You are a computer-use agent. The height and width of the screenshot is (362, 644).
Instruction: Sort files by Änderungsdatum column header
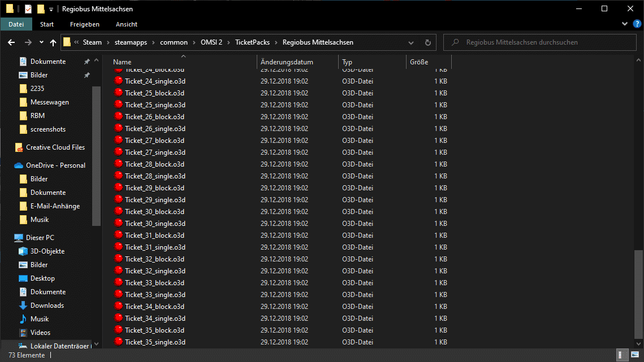coord(287,62)
